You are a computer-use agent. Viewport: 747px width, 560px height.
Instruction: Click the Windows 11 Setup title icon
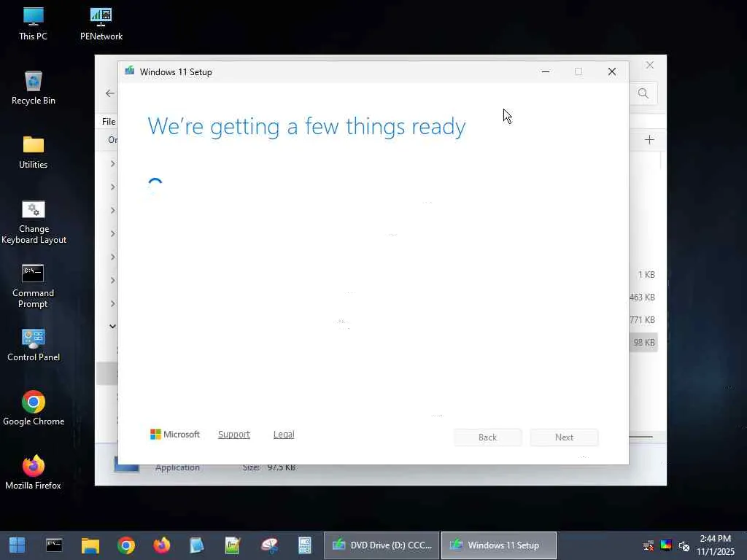[130, 71]
